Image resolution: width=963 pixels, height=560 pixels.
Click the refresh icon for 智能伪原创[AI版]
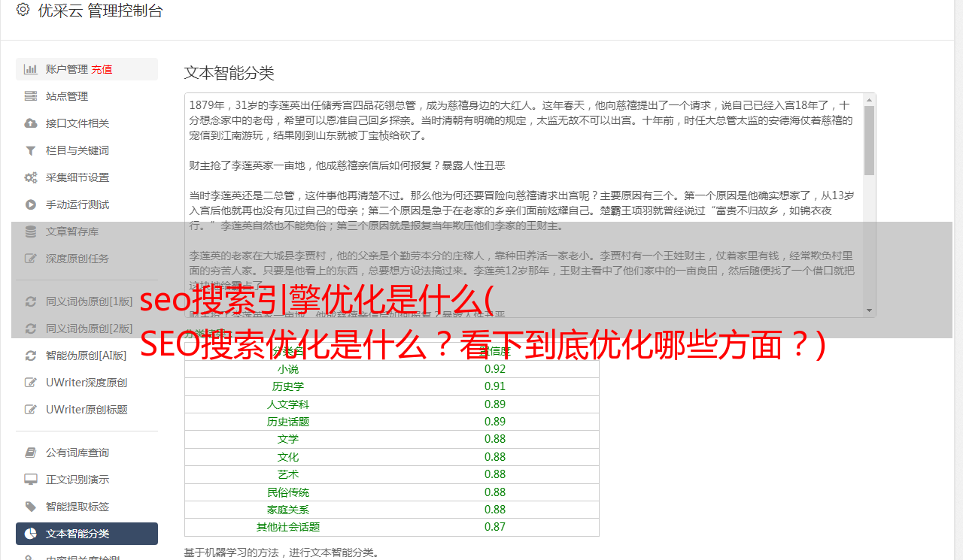click(x=31, y=356)
